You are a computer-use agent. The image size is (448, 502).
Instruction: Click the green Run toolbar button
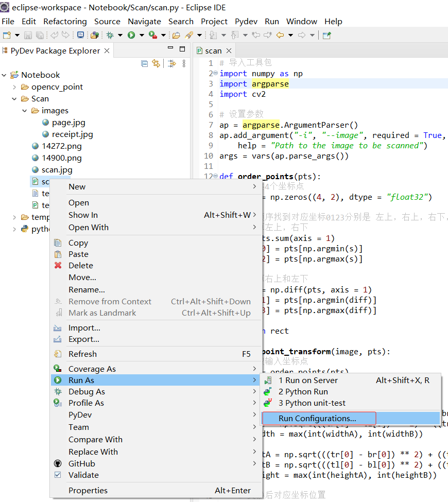[131, 35]
